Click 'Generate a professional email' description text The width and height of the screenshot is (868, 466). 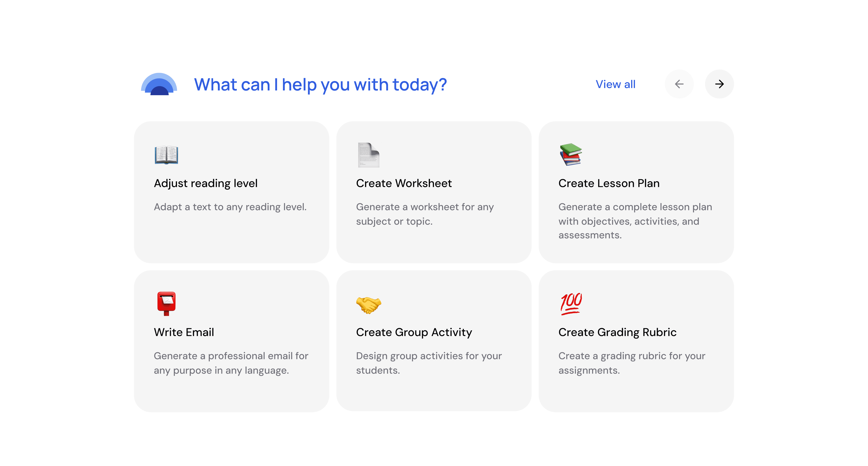click(x=231, y=363)
